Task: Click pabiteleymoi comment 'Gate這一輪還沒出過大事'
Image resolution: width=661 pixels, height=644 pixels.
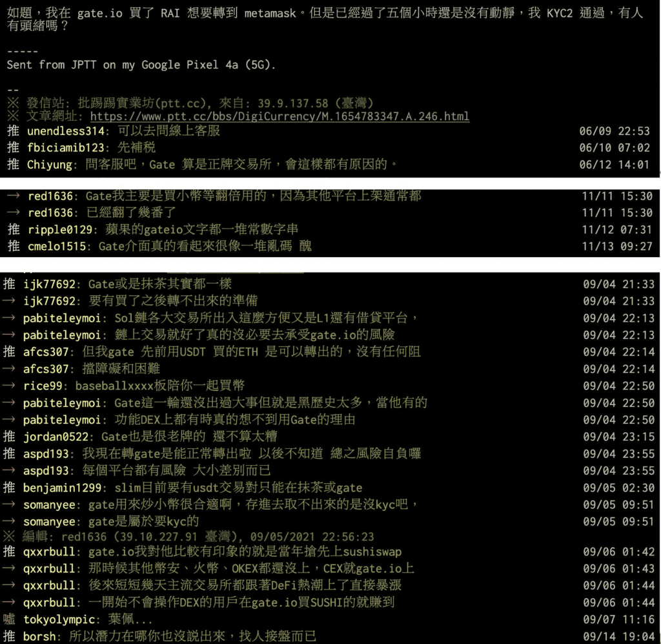Action: [270, 403]
